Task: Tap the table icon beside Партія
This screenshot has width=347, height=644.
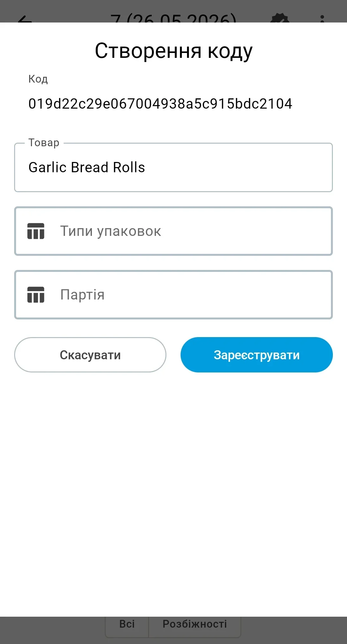Action: pos(36,295)
